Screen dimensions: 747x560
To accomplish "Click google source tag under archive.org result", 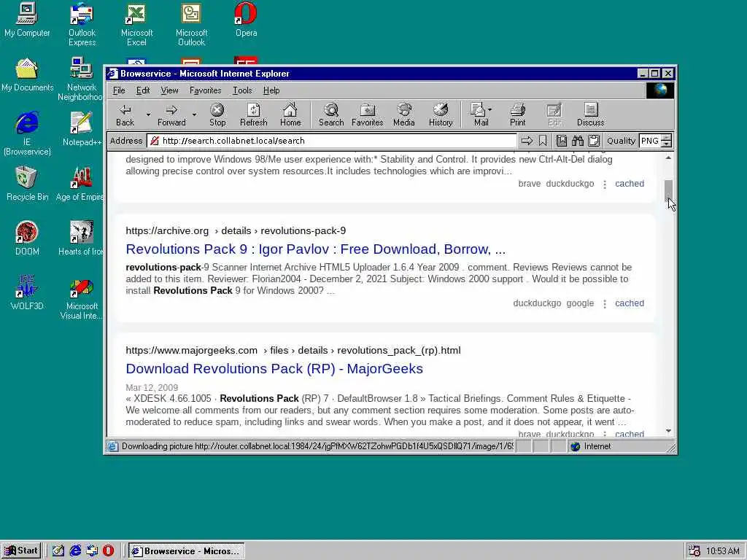I will coord(580,303).
